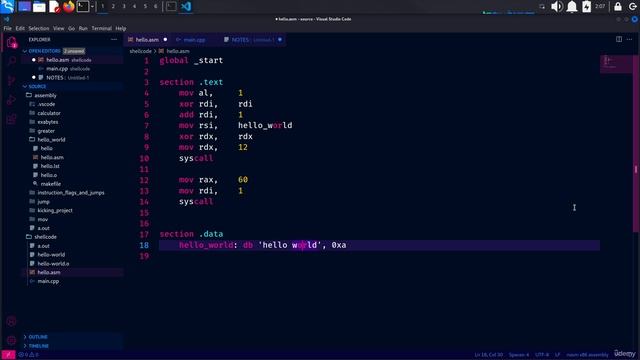
Task: Click the Visual Studio Code taskbar button
Action: [186, 7]
